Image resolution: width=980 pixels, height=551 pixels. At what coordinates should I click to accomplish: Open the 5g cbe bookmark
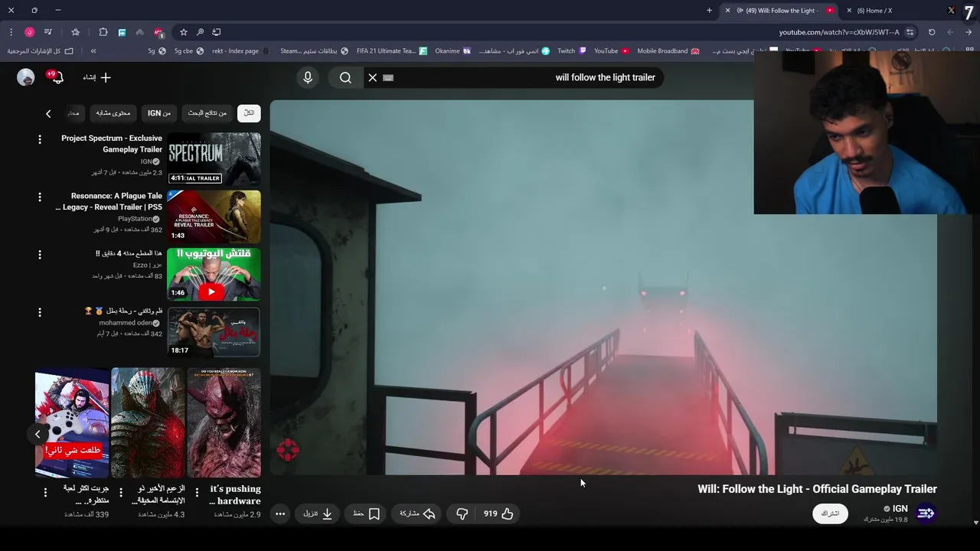point(189,51)
